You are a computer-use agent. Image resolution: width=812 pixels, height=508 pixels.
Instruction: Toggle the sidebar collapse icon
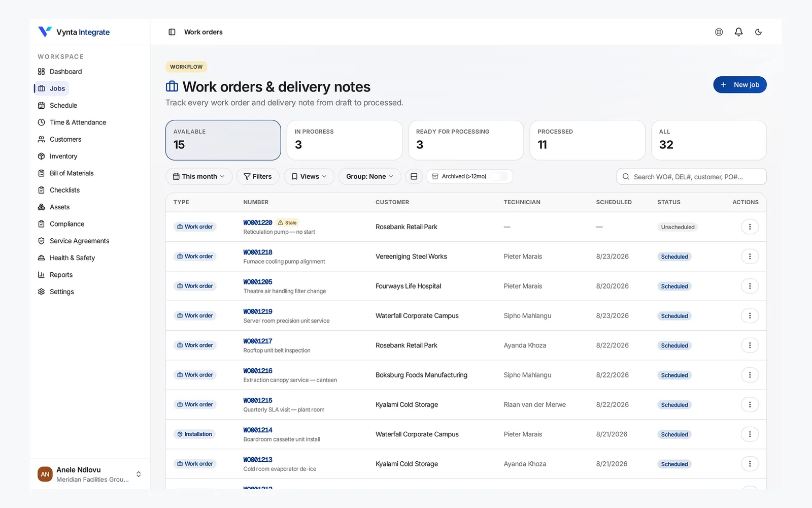172,32
